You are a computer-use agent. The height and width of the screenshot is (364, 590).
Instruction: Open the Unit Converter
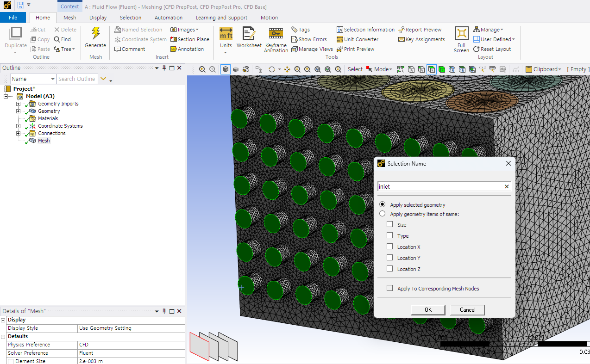[358, 39]
